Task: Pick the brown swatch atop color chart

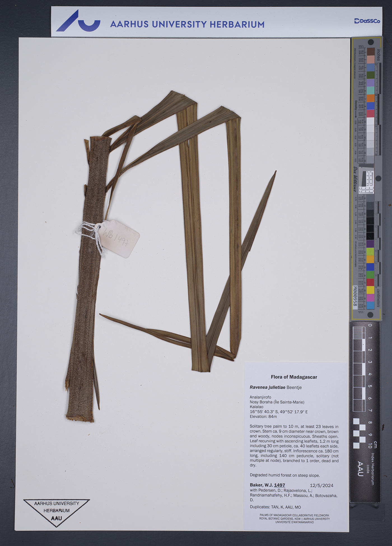Action: (371, 52)
